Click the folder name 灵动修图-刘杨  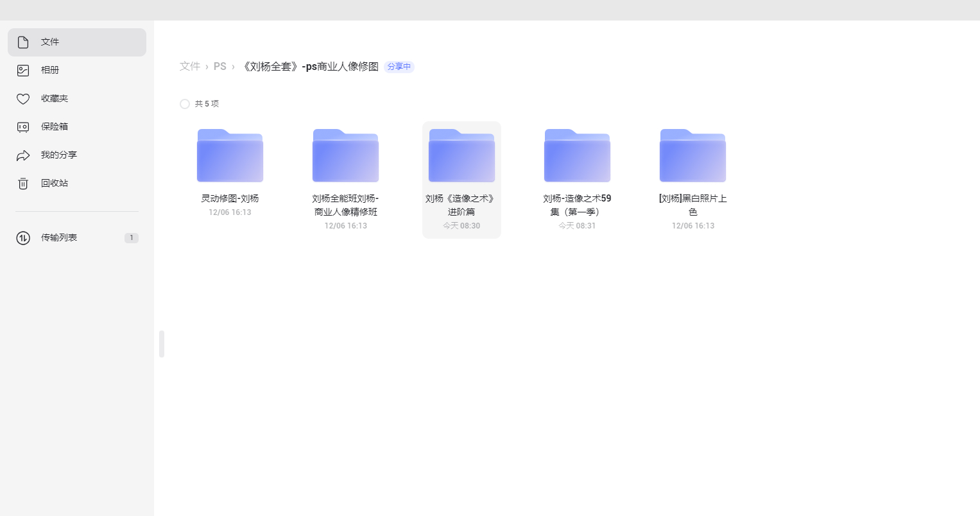coord(230,199)
